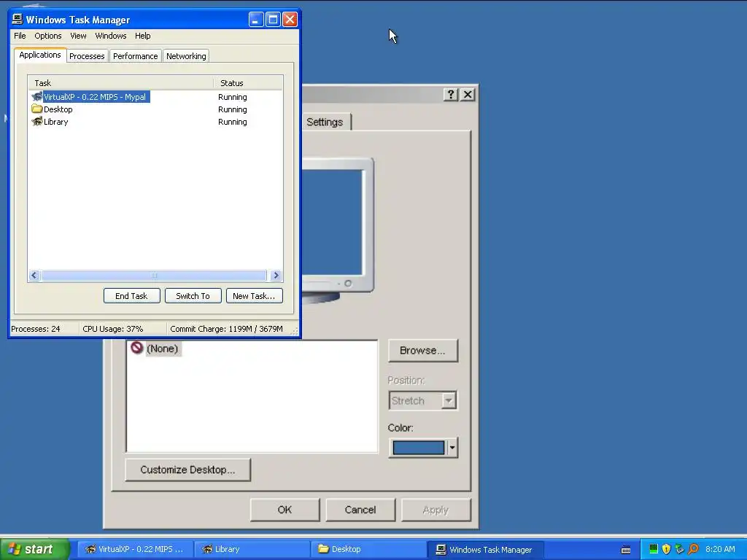The image size is (747, 560).
Task: Switch to VirtualXP taskbar button
Action: [x=135, y=549]
